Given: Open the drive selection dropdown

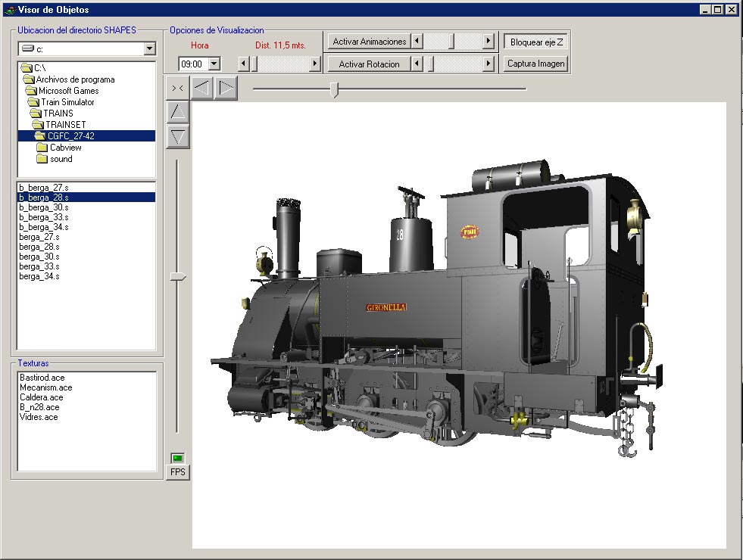Looking at the screenshot, I should (149, 48).
